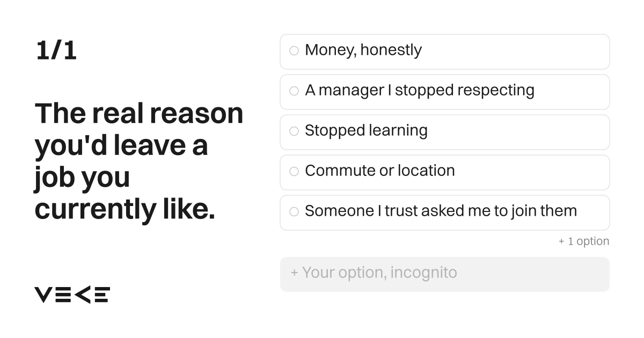Focus the 'Your option, incognito' field
The height and width of the screenshot is (338, 644).
(445, 274)
